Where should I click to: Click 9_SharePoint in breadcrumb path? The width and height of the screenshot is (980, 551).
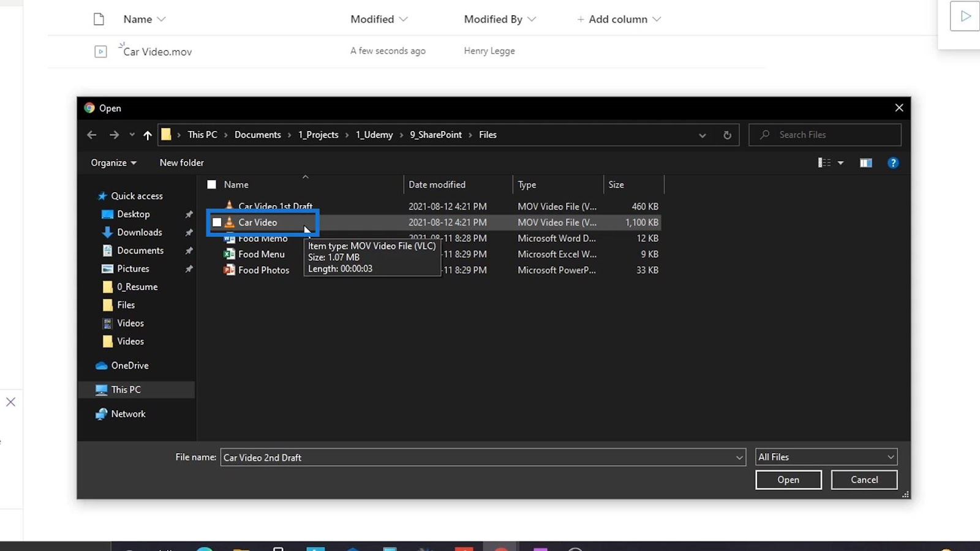point(435,135)
